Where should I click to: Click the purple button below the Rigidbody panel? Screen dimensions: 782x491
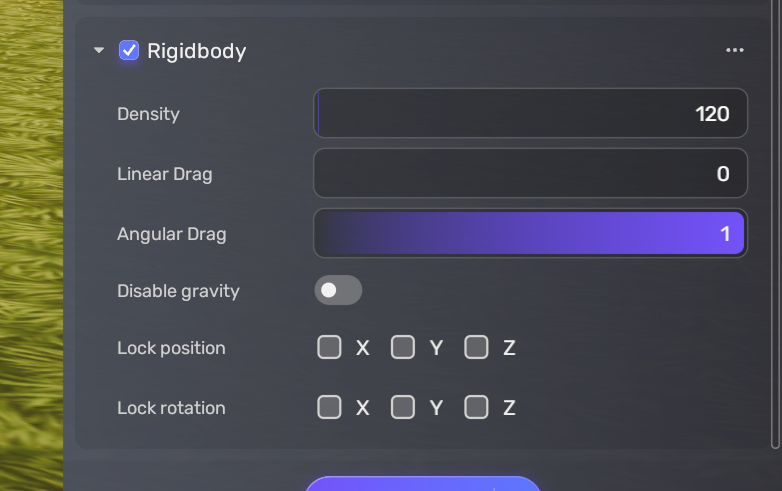(x=422, y=484)
